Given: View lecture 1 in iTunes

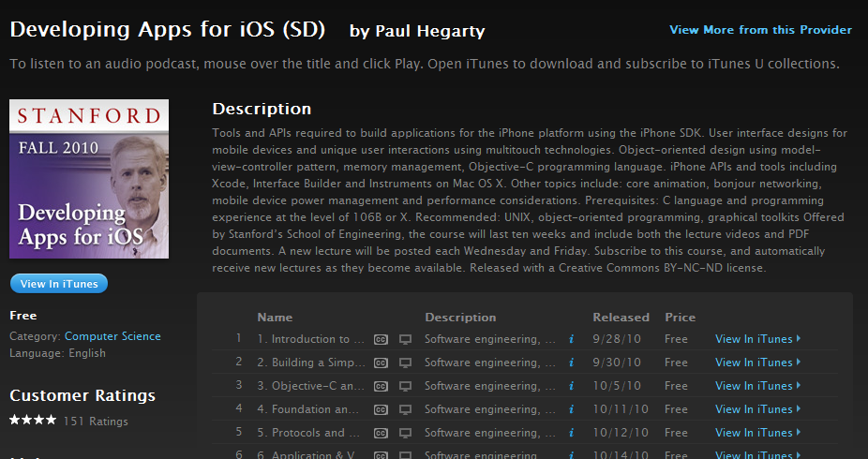Looking at the screenshot, I should pos(754,339).
